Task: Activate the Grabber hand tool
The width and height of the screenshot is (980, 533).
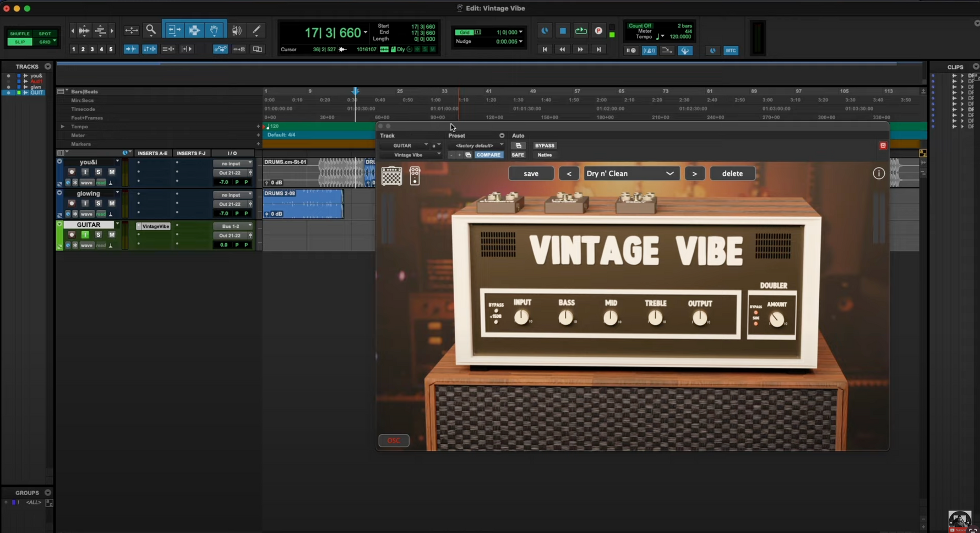Action: point(214,30)
